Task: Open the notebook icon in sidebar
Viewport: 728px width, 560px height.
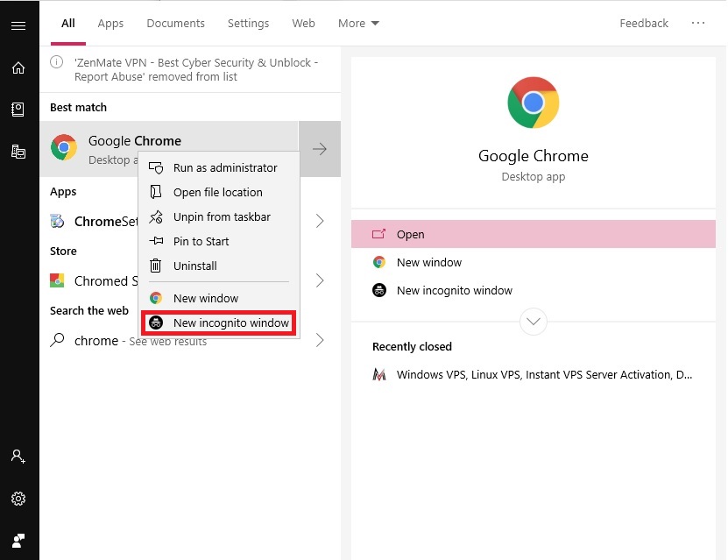Action: pos(18,110)
